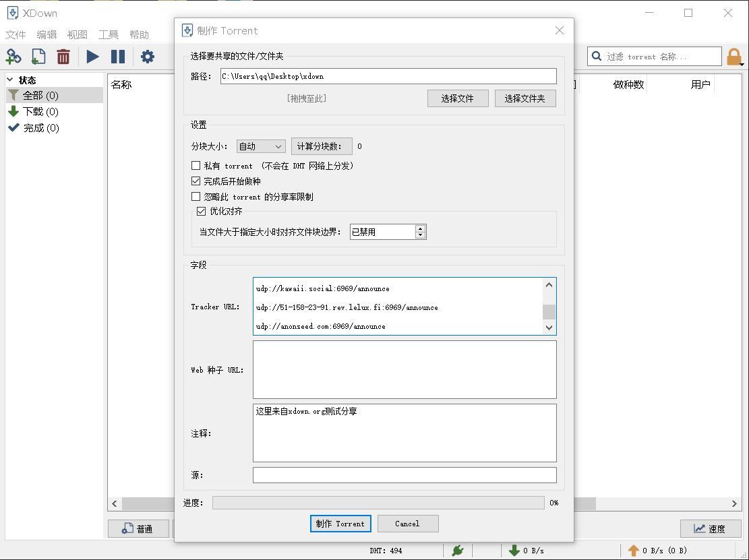Image resolution: width=749 pixels, height=560 pixels.
Task: Open the 工具 menu
Action: [108, 34]
